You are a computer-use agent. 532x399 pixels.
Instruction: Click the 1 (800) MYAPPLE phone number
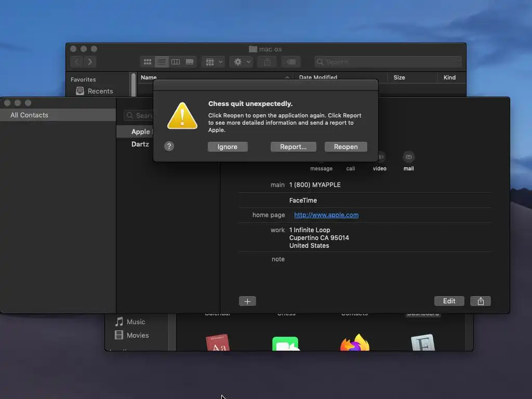pyautogui.click(x=315, y=184)
